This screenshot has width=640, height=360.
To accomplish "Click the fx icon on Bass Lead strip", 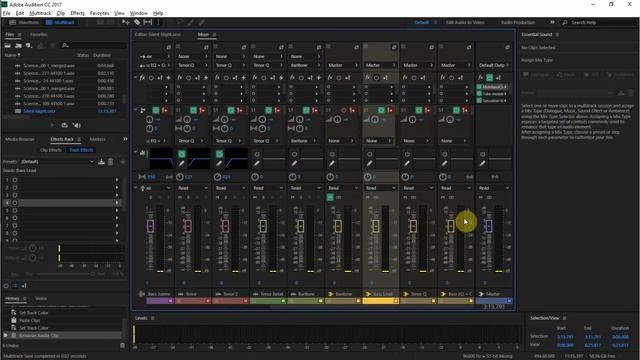I will [367, 77].
